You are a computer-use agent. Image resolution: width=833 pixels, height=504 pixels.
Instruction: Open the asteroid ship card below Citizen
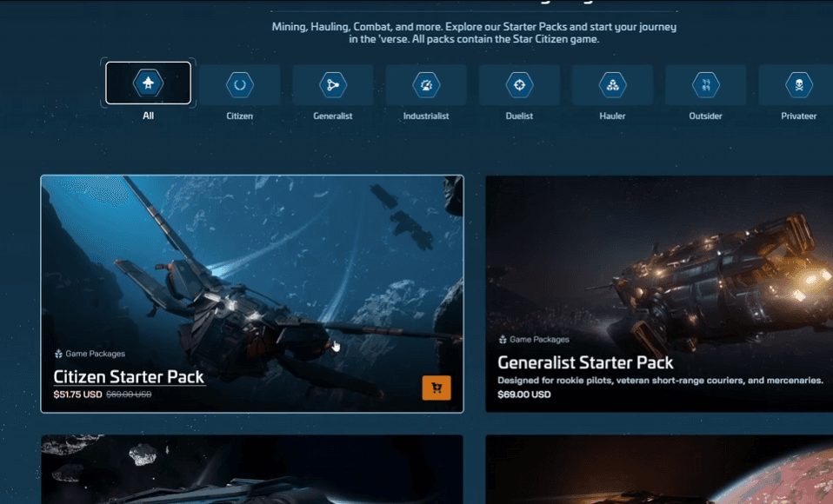(252, 469)
